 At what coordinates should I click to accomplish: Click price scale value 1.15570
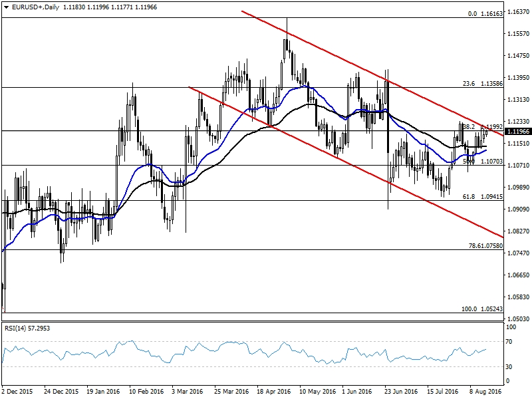tap(519, 34)
